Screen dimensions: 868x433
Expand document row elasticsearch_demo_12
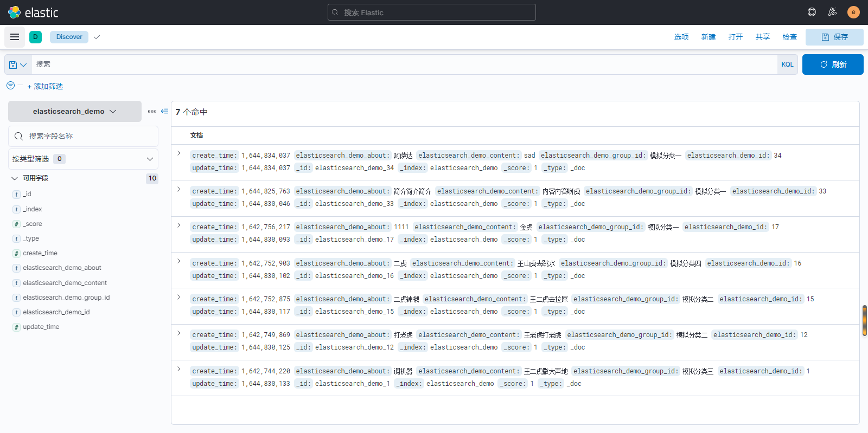(179, 333)
